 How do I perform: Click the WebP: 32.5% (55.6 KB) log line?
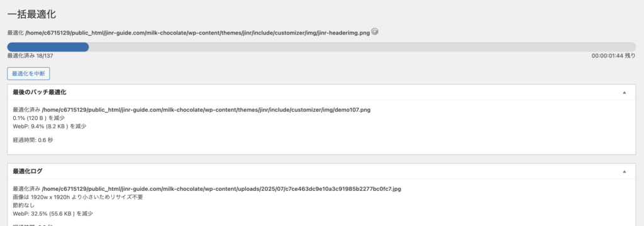tap(53, 213)
